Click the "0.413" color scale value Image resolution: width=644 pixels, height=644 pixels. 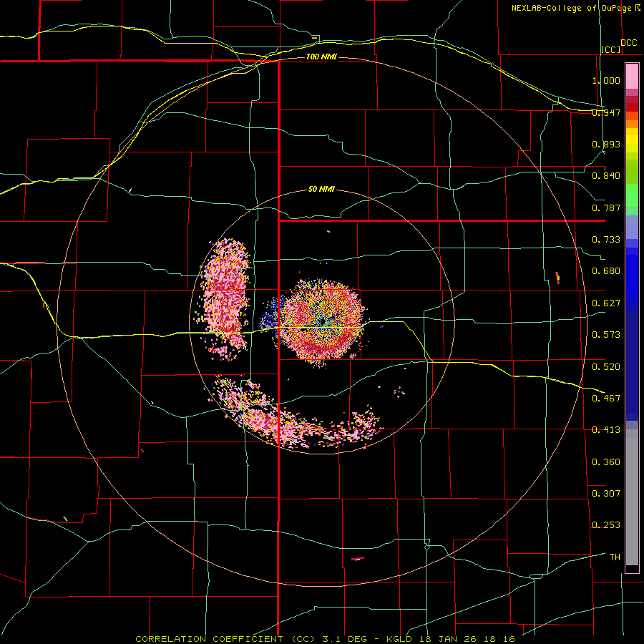606,430
